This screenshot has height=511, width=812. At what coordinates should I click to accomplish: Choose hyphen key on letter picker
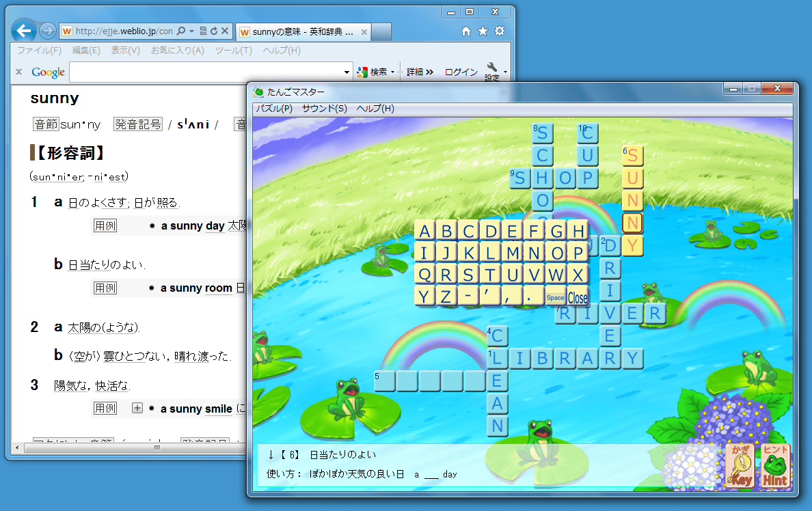[x=468, y=296]
